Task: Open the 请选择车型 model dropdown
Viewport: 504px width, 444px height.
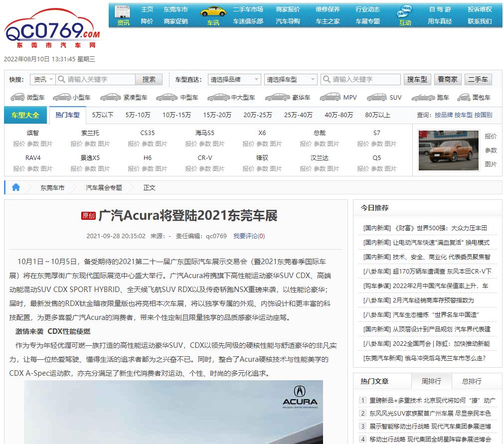Action: point(291,79)
